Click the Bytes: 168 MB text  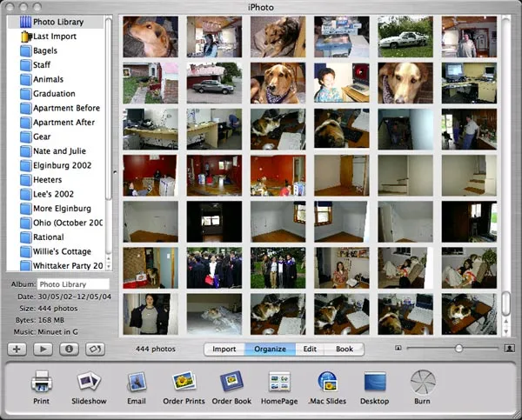point(40,320)
